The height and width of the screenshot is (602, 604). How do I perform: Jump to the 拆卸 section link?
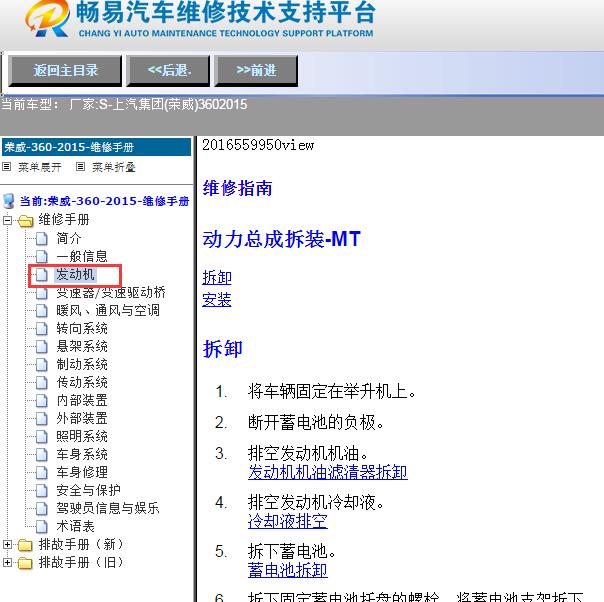click(x=217, y=278)
